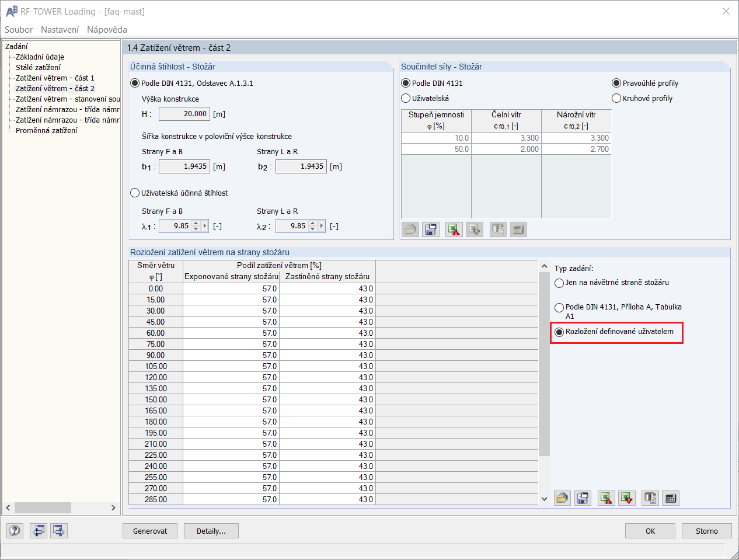The height and width of the screenshot is (560, 739).
Task: Go to next input window icon
Action: (x=59, y=530)
